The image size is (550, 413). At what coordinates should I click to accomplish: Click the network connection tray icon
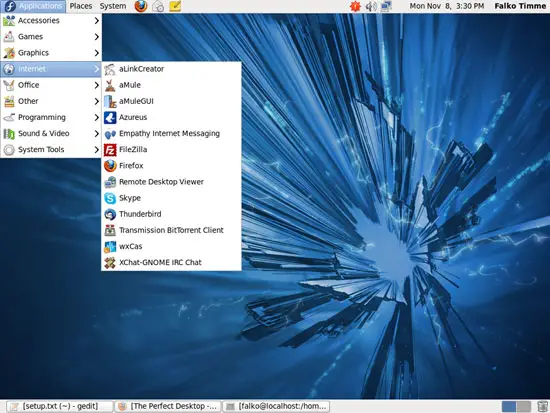coord(386,6)
